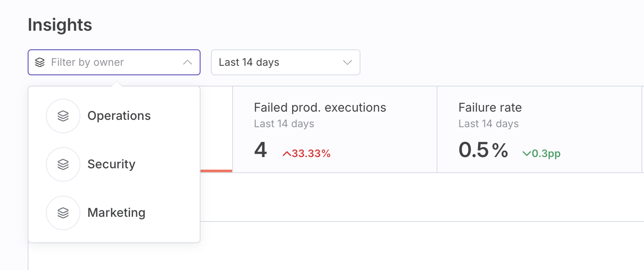This screenshot has height=270, width=644.
Task: Click the 0.3pp change indicator
Action: (x=546, y=154)
